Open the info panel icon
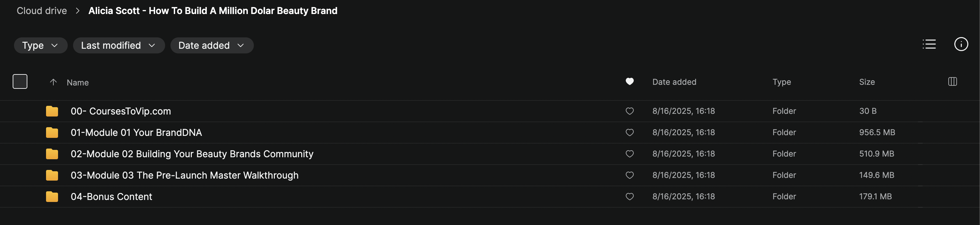Viewport: 980px width, 225px height. point(961,44)
